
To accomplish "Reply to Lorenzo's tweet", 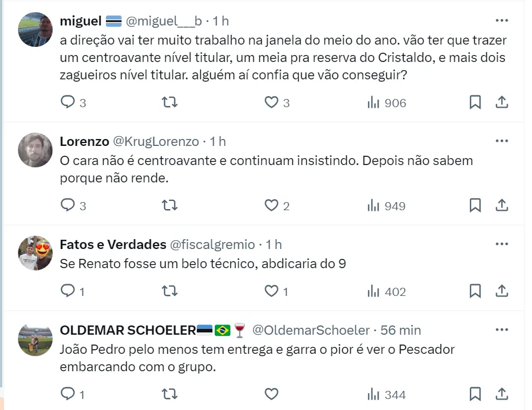I will (x=68, y=205).
